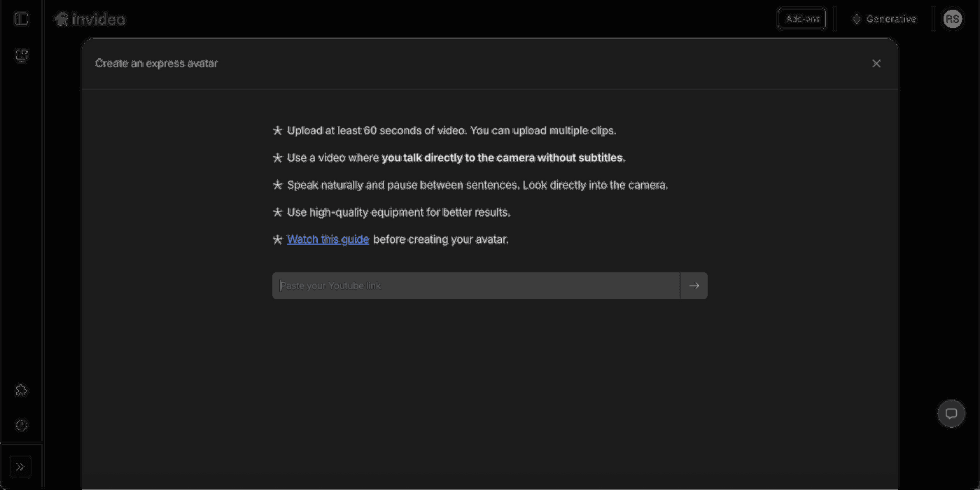Click the Create an express avatar title
980x490 pixels.
click(x=157, y=64)
